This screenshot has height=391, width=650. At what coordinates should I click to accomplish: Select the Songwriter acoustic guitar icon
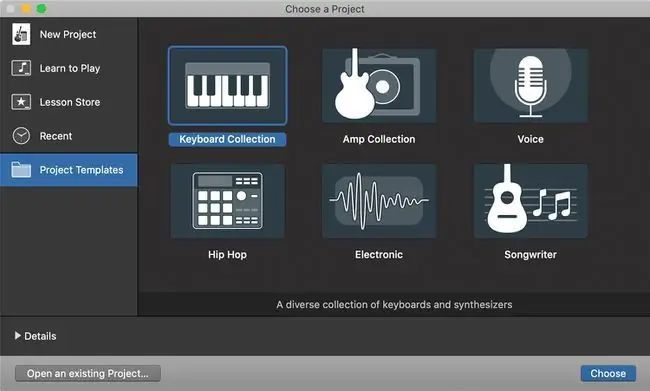click(x=531, y=201)
